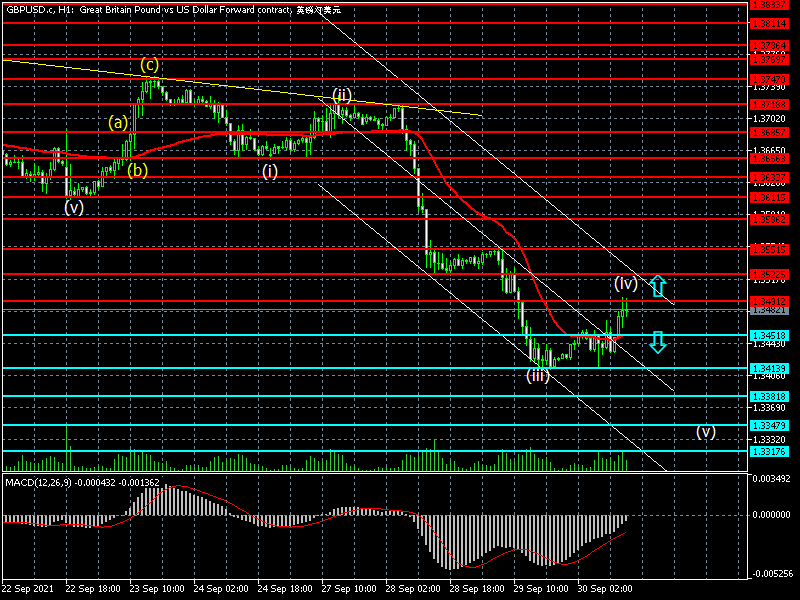Click the yellow (b) wave label
Screen dimensions: 800x600
(137, 170)
